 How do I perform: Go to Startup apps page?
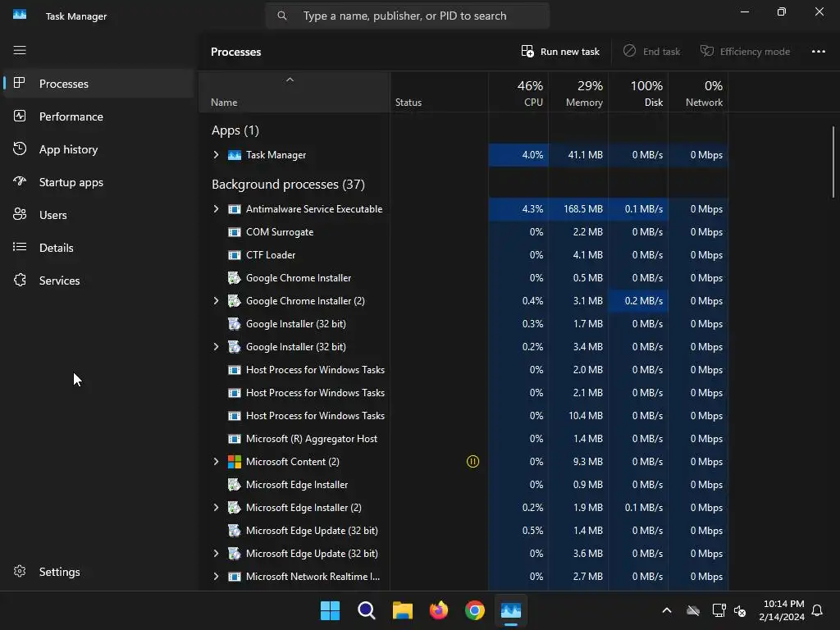click(x=99, y=182)
